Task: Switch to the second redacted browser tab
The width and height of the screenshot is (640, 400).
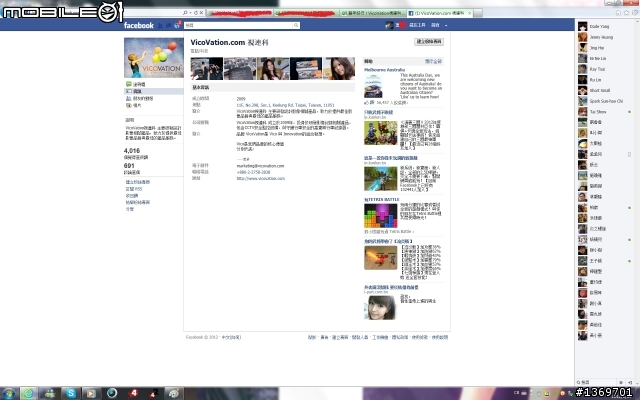Action: click(x=307, y=13)
